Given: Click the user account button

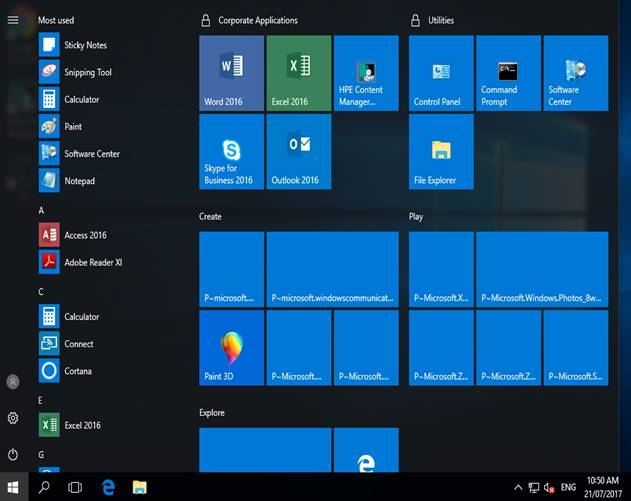Looking at the screenshot, I should [x=13, y=382].
